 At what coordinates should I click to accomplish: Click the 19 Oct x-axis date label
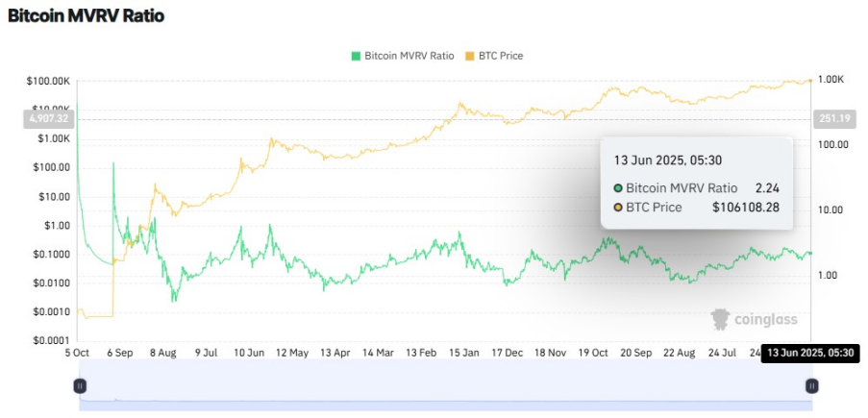coord(593,353)
